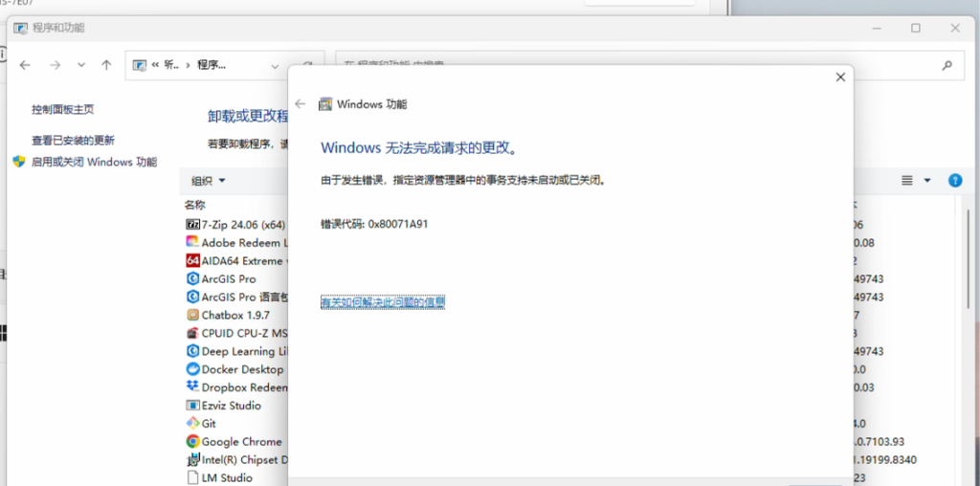Click the ArcGIS Pro icon
Viewport: 980px width, 486px height.
[192, 278]
